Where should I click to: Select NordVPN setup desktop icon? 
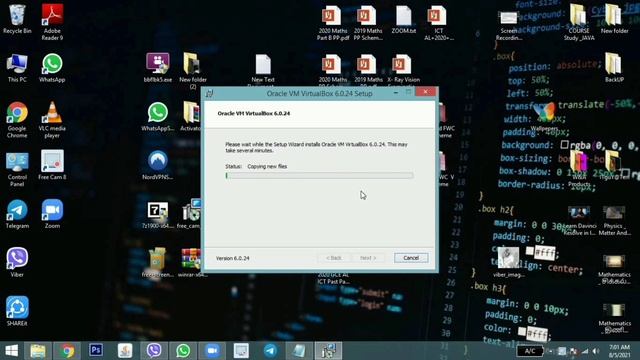(158, 165)
